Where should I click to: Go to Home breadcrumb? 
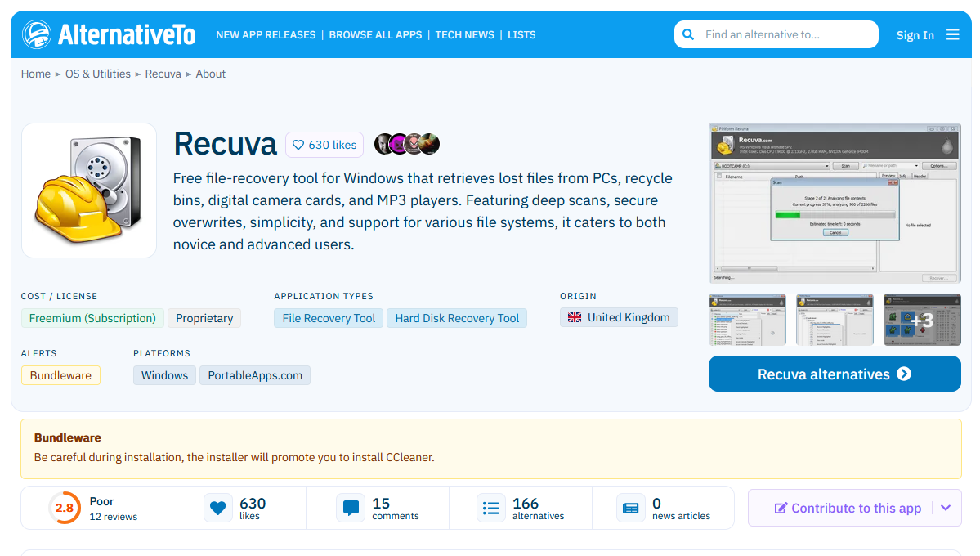point(36,74)
